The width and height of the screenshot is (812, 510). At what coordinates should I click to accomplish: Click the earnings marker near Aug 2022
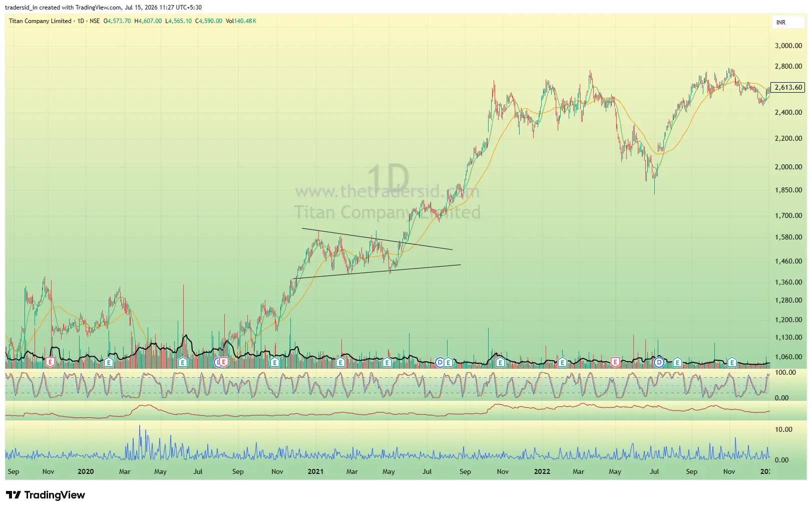click(677, 362)
